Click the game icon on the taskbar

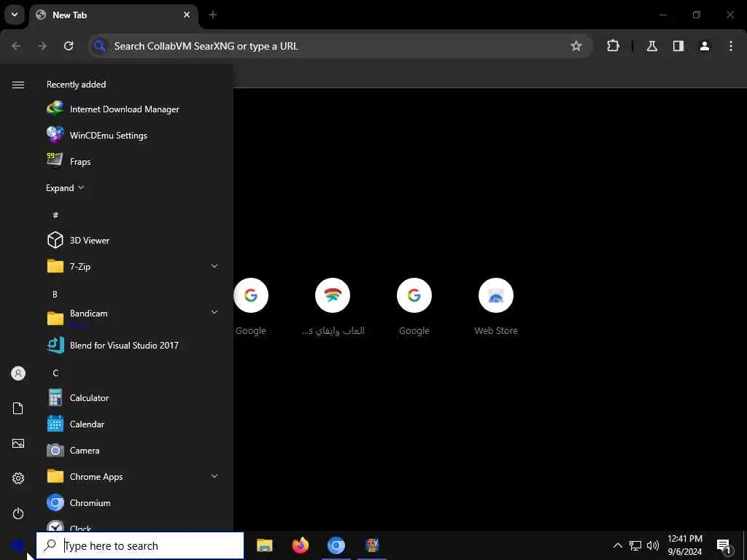click(x=372, y=545)
